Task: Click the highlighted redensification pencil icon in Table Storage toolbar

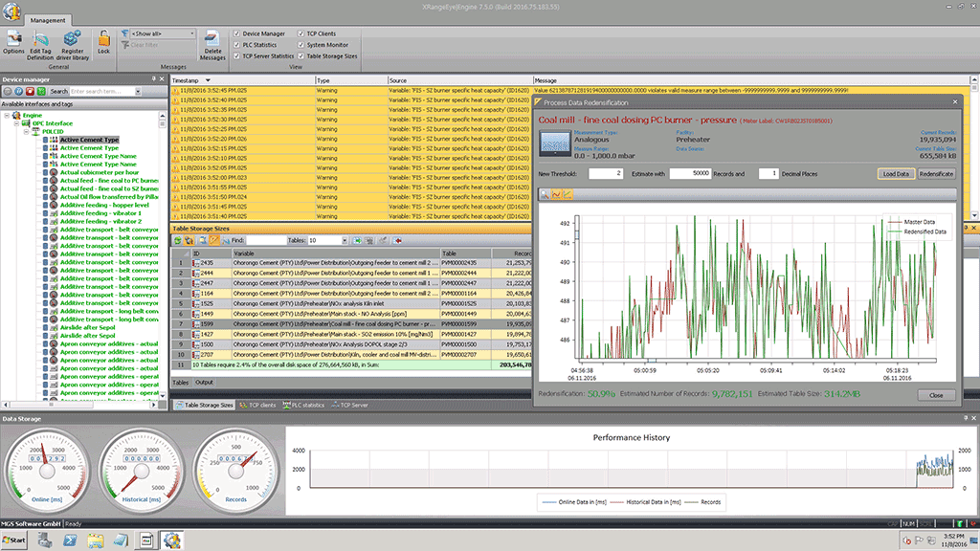Action: [214, 240]
